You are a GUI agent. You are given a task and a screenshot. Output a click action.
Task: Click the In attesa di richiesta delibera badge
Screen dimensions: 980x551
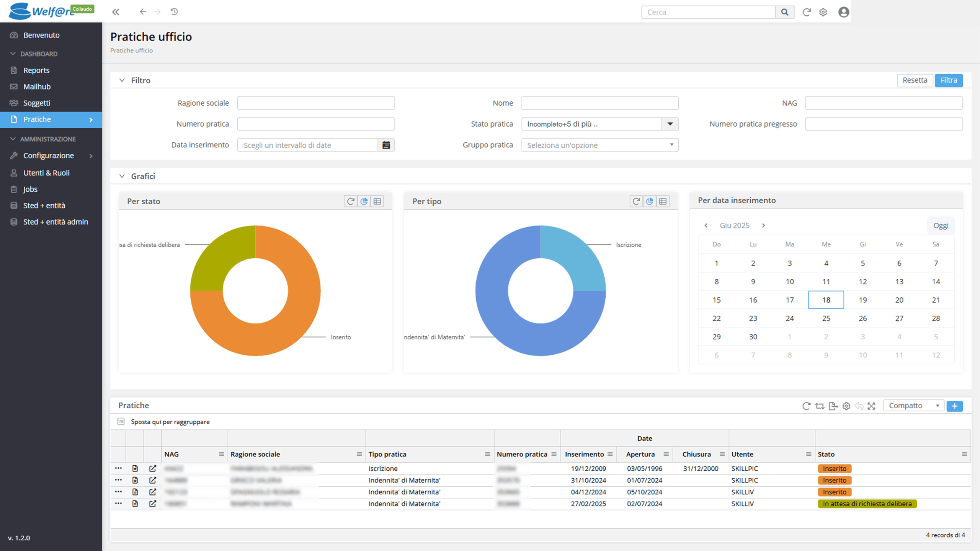click(x=867, y=504)
